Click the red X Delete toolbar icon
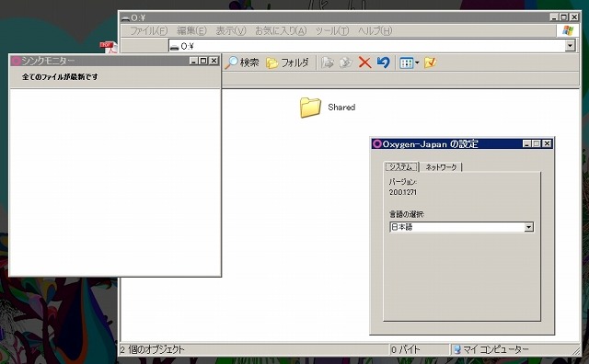The image size is (589, 364). (x=364, y=63)
